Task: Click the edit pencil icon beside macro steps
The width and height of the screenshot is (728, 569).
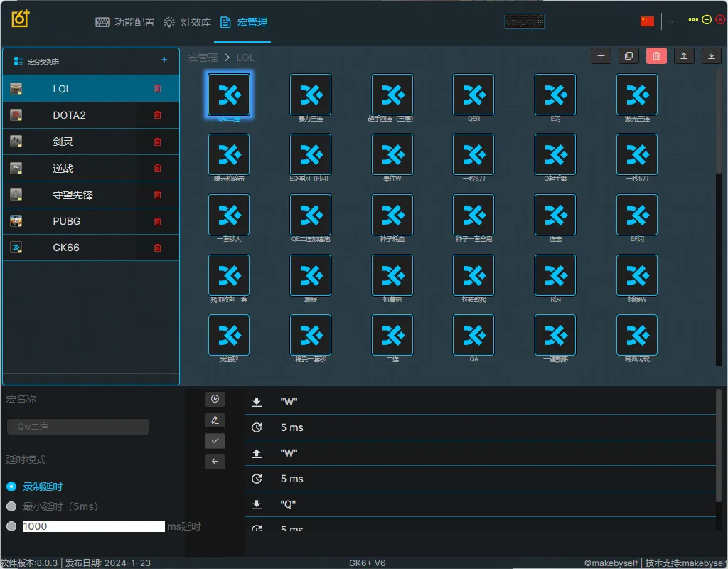Action: (215, 420)
